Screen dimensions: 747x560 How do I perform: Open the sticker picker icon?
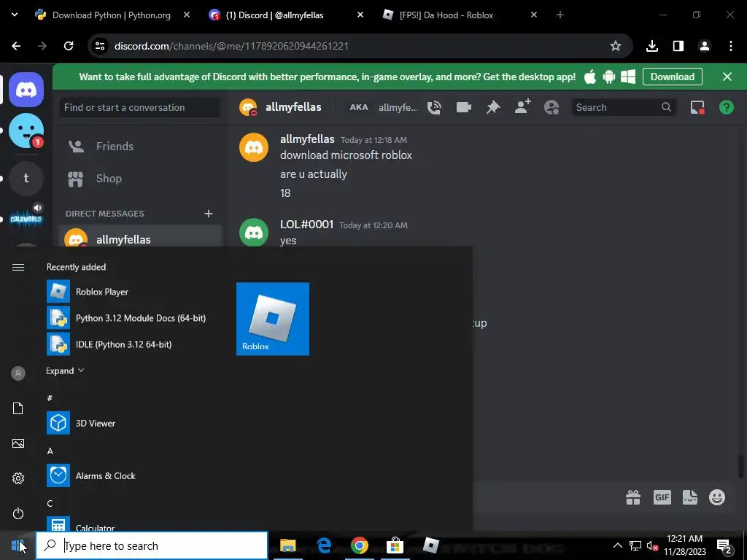[690, 497]
